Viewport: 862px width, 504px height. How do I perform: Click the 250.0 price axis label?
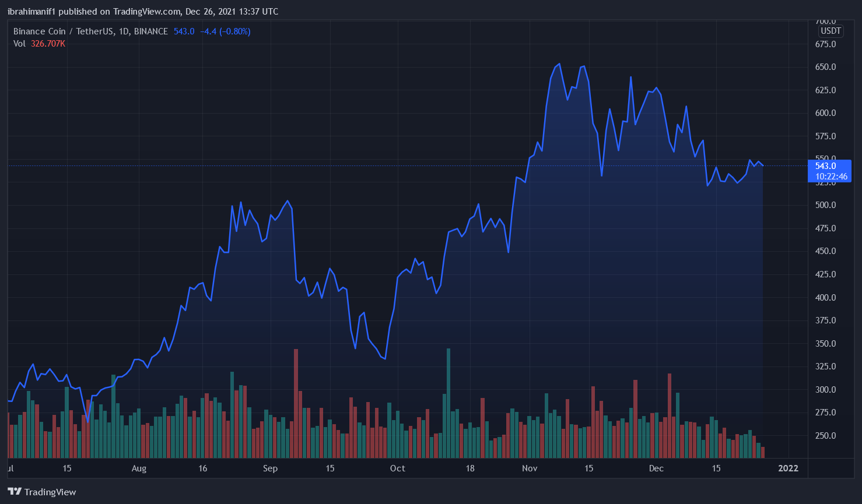825,436
